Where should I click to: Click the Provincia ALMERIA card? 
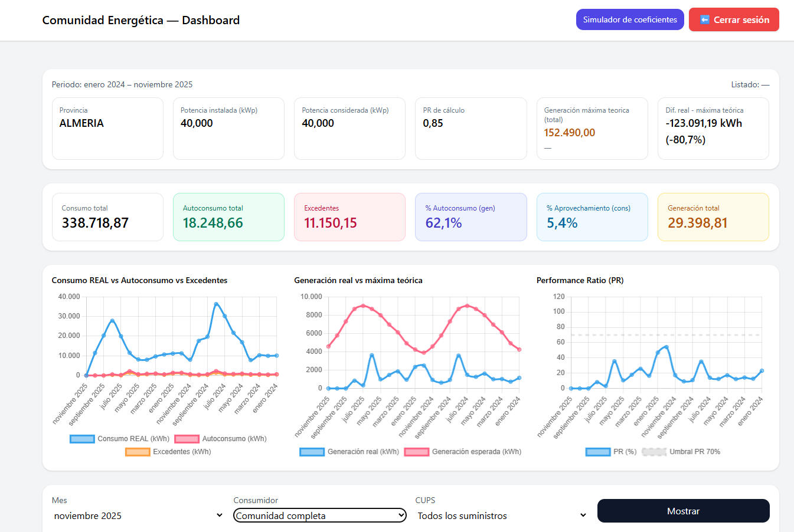tap(107, 129)
